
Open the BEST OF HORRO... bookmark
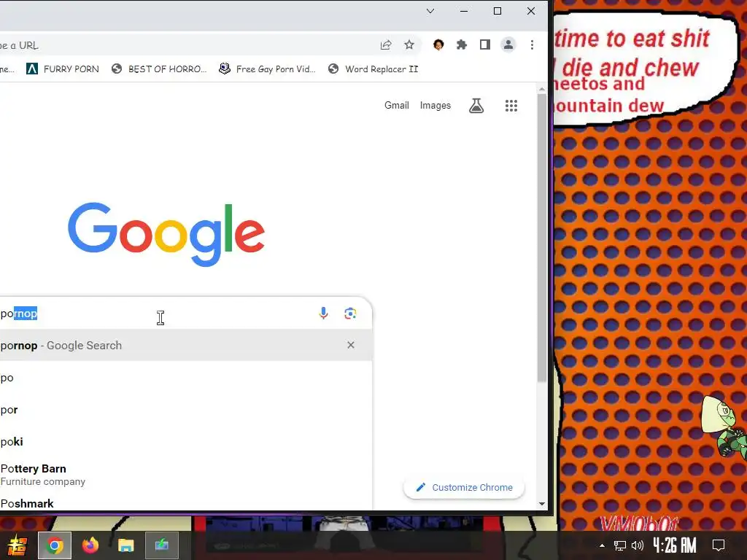(159, 69)
